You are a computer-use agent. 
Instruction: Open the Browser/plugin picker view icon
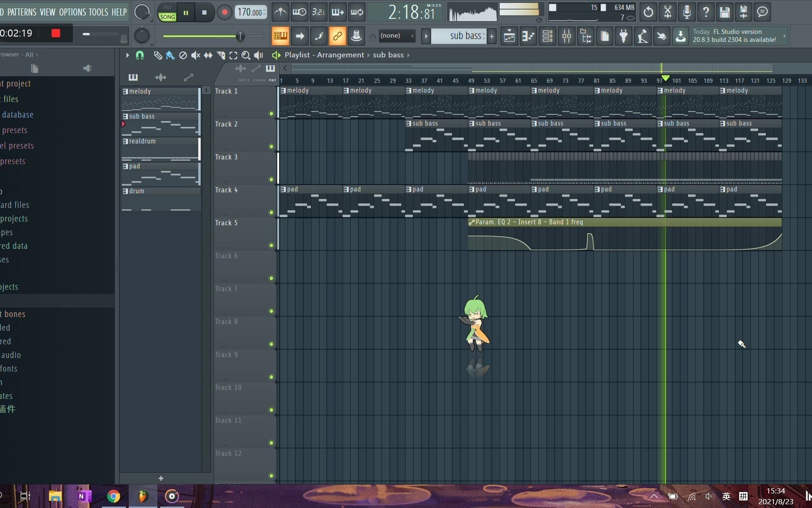586,36
